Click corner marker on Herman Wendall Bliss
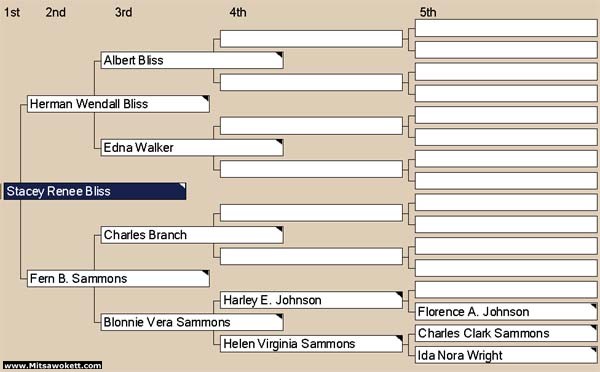 click(x=205, y=99)
